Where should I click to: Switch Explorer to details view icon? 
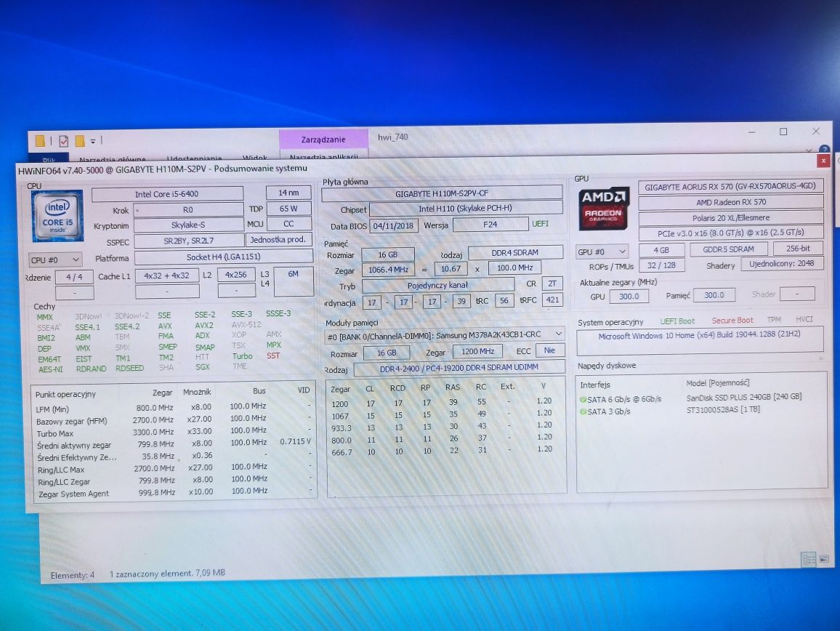pyautogui.click(x=809, y=559)
